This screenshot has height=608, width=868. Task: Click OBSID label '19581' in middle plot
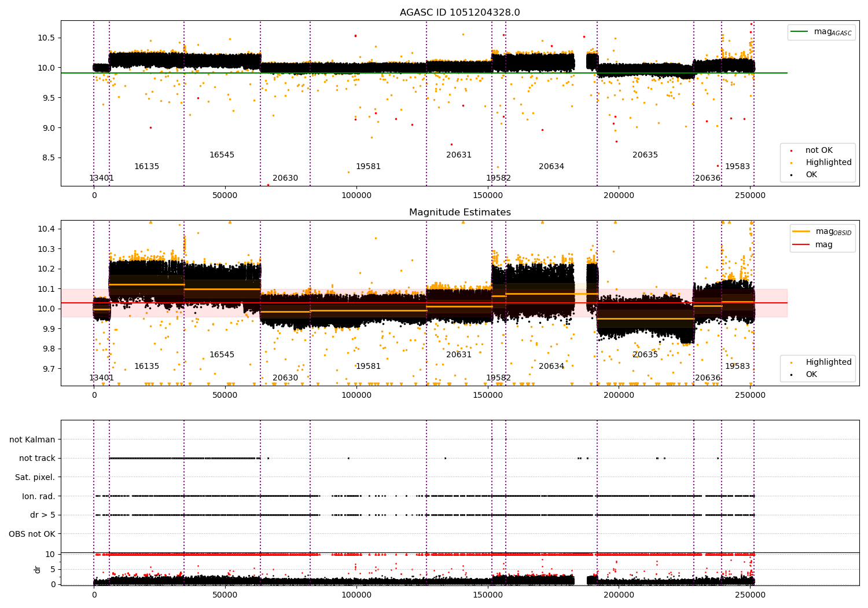(x=368, y=367)
